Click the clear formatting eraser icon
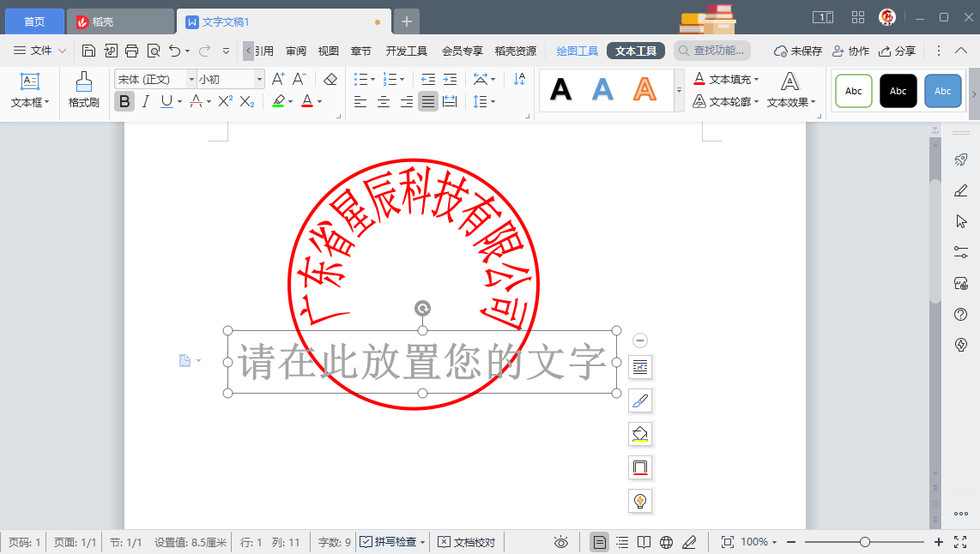980x554 pixels. click(x=330, y=79)
